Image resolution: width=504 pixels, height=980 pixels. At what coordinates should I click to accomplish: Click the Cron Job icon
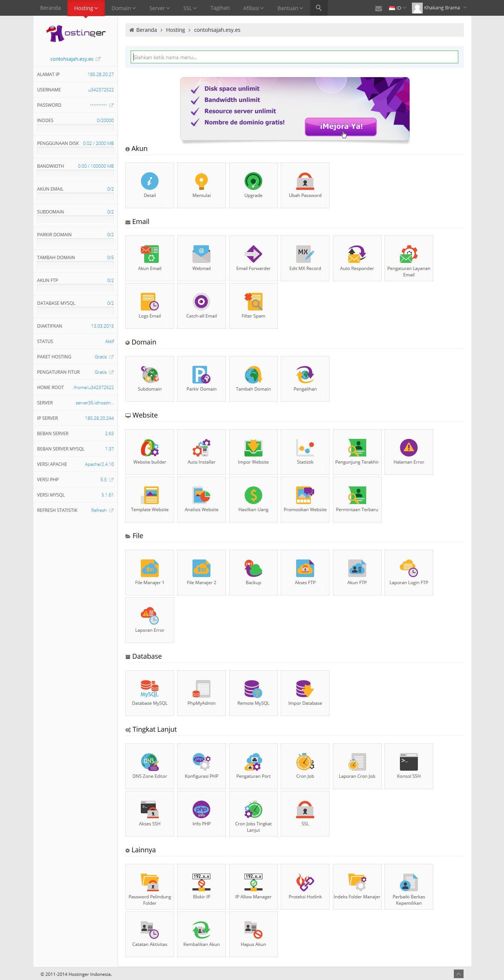click(x=305, y=765)
